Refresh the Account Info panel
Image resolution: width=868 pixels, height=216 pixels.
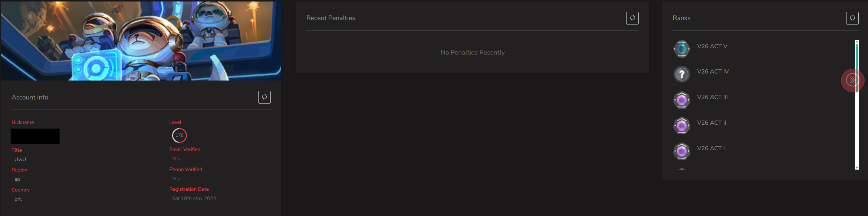tap(264, 97)
